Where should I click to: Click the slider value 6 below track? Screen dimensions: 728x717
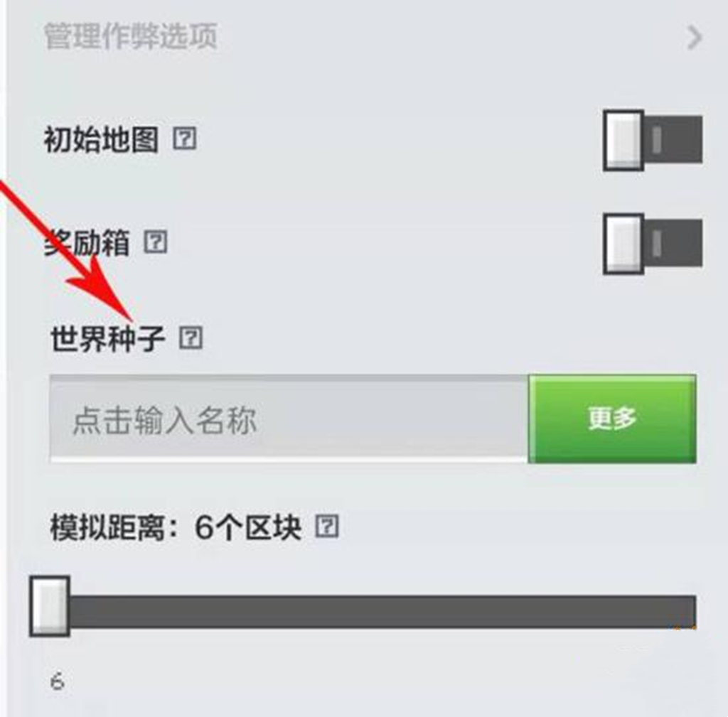coord(57,681)
